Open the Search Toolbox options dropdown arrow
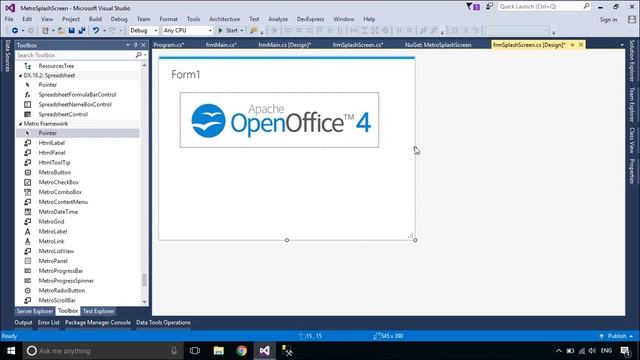 tap(145, 55)
